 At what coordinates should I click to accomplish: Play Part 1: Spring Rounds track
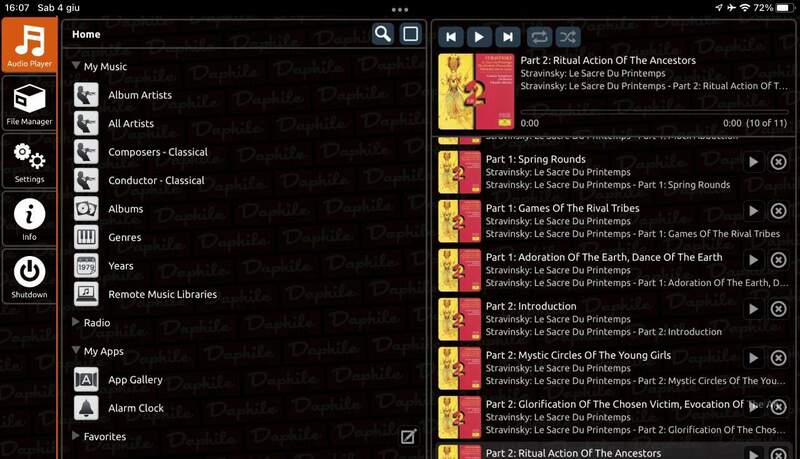click(x=753, y=162)
